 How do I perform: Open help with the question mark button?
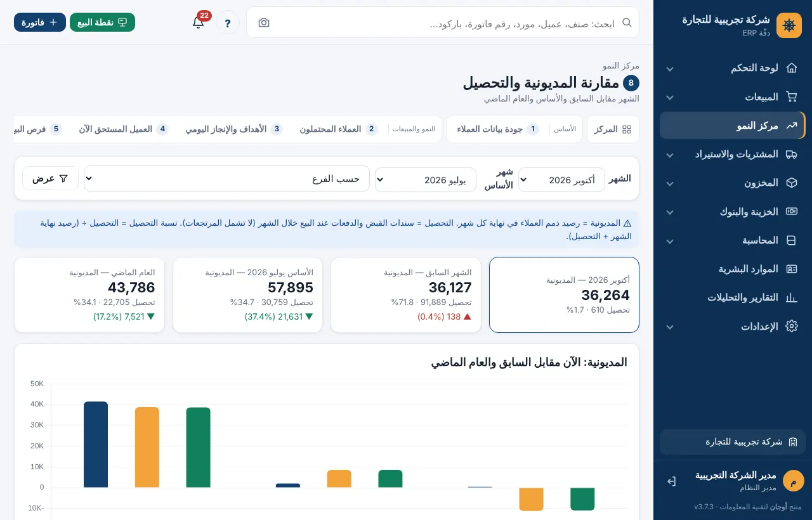[228, 23]
